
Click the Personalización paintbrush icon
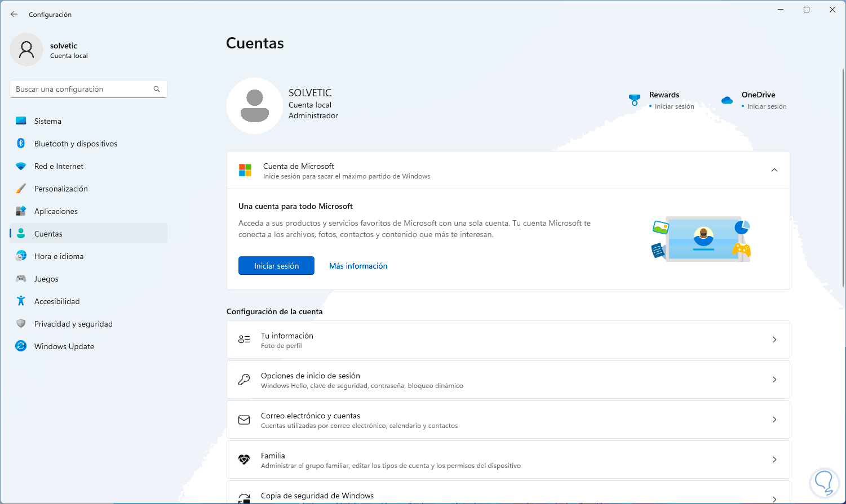click(21, 189)
